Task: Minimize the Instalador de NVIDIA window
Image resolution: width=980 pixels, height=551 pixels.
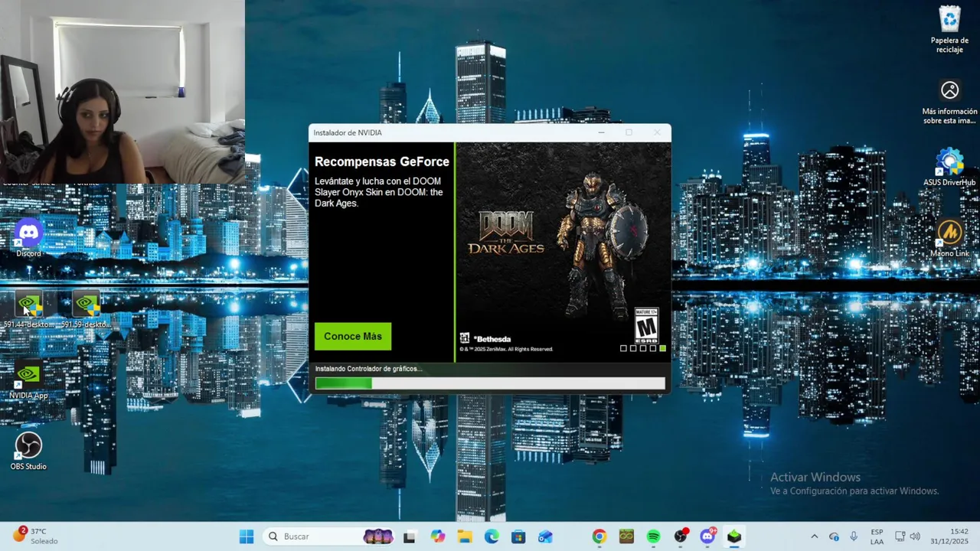Action: 602,132
